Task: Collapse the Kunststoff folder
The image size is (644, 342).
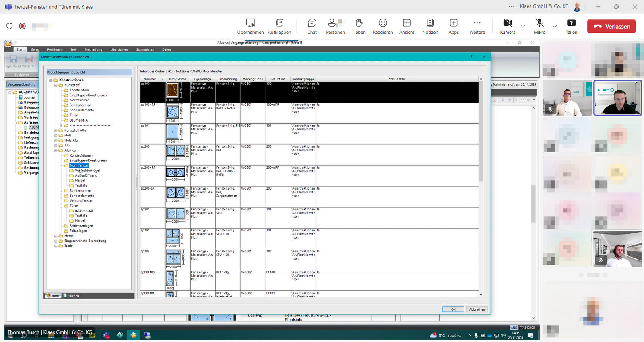Action: tap(56, 85)
